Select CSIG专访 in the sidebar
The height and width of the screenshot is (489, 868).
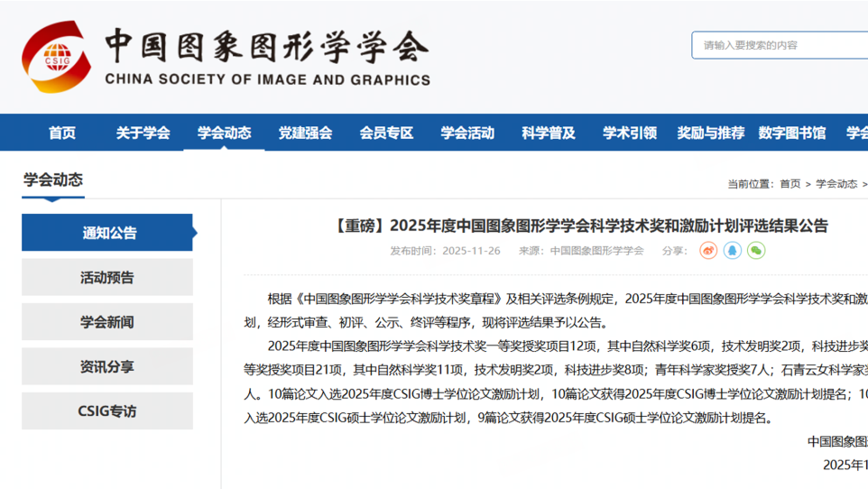[x=107, y=411]
